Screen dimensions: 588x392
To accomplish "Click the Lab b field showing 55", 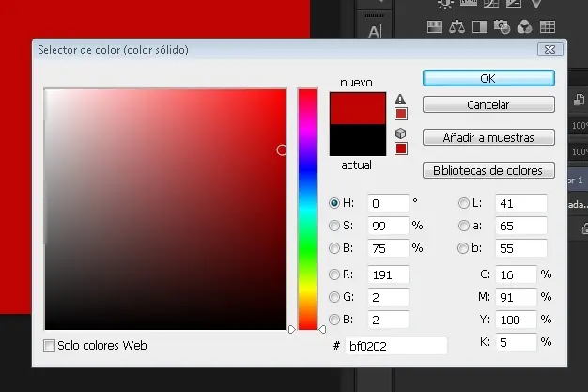I will (x=521, y=248).
